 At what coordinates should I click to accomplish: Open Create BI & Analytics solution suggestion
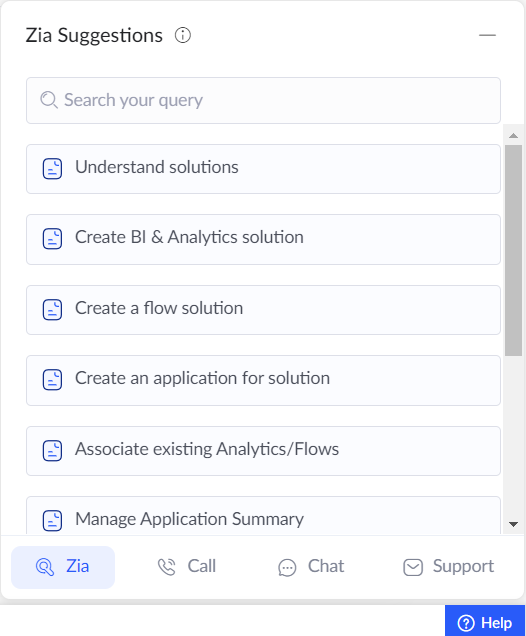263,239
